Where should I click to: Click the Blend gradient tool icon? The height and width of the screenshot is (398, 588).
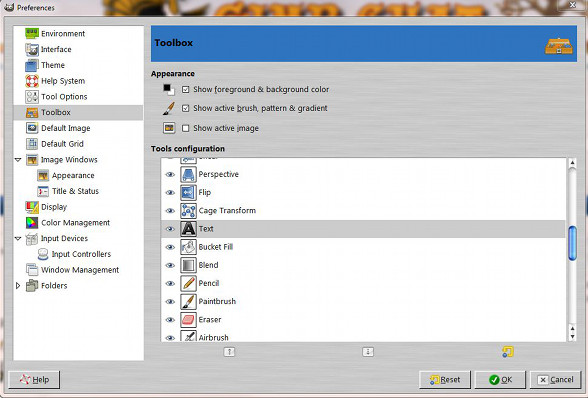click(188, 265)
